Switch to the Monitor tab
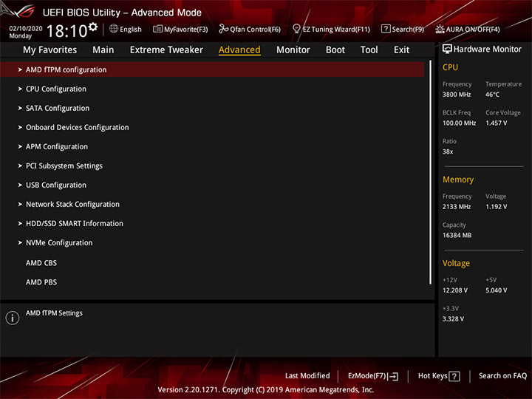This screenshot has height=399, width=532. [293, 50]
